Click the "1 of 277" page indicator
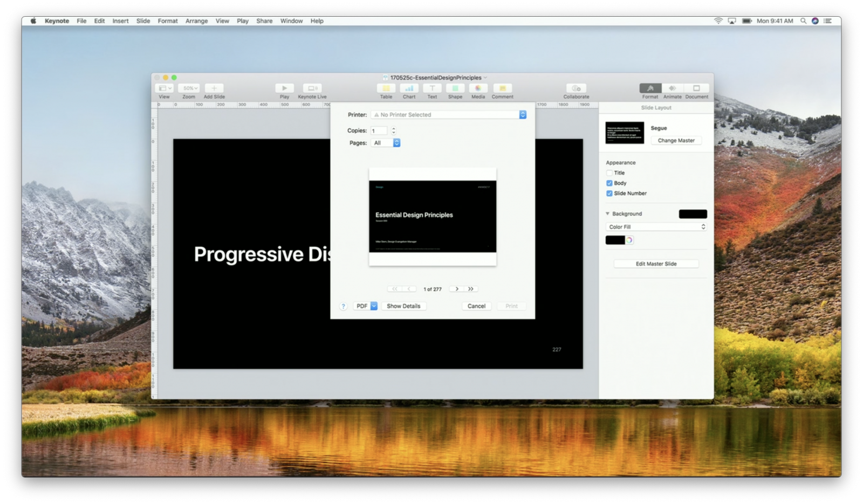 (x=433, y=289)
